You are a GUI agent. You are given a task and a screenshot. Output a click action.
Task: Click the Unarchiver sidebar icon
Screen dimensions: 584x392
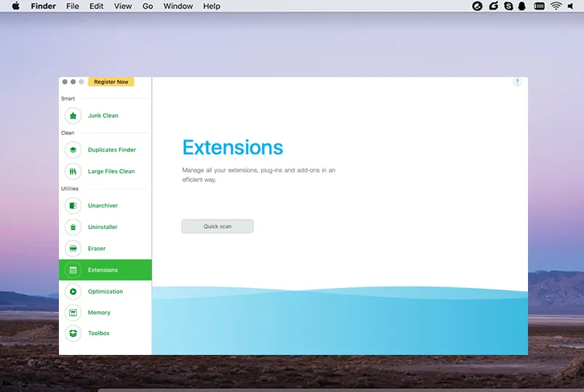pos(73,206)
